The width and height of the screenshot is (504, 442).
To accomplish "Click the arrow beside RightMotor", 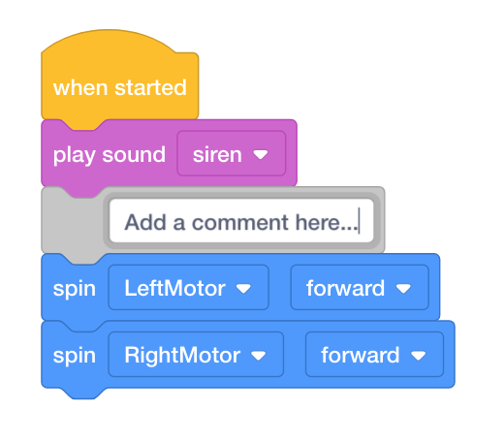I will [259, 356].
